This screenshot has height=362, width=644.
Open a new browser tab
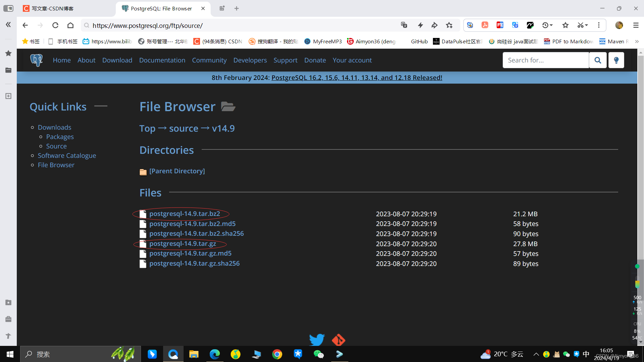237,8
